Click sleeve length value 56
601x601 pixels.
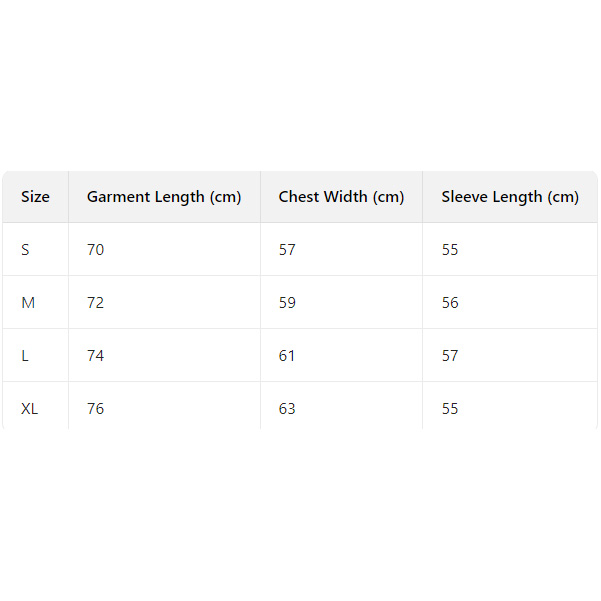coord(451,303)
